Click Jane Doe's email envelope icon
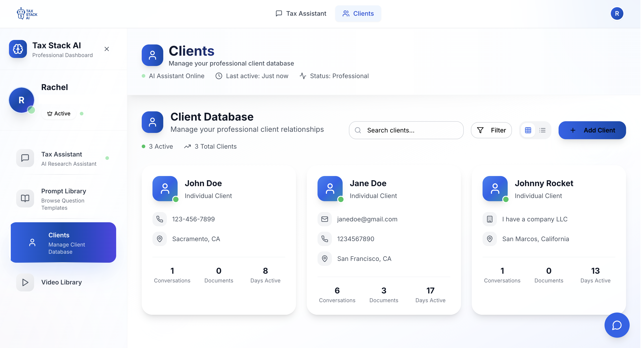The height and width of the screenshot is (348, 644). (324, 219)
